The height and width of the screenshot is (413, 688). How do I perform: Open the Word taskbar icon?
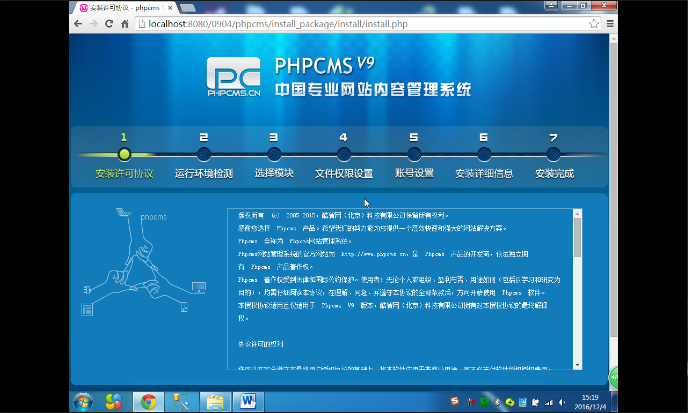tap(248, 402)
